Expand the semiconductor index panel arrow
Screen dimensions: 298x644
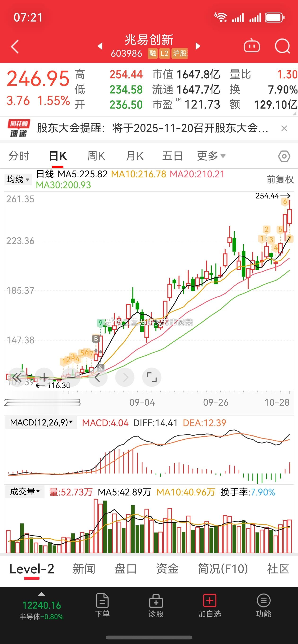(x=41, y=595)
